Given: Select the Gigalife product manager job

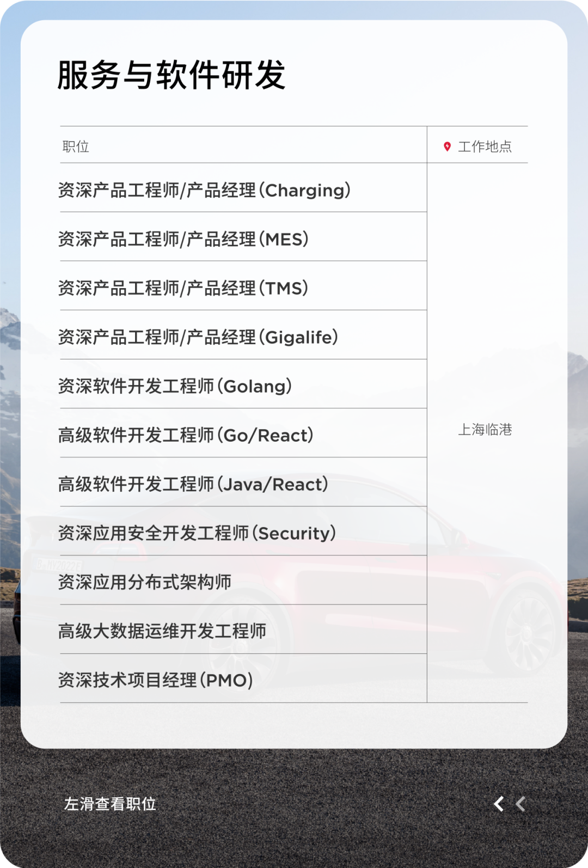Looking at the screenshot, I should [198, 337].
